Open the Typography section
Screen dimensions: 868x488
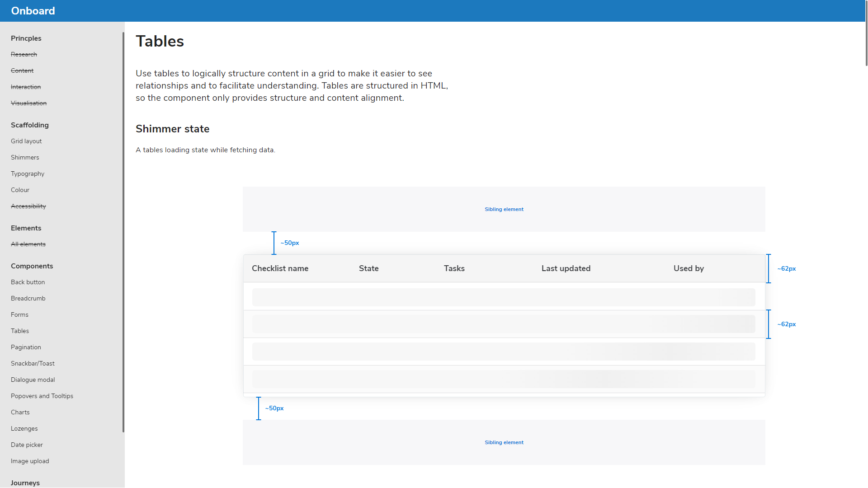[28, 174]
